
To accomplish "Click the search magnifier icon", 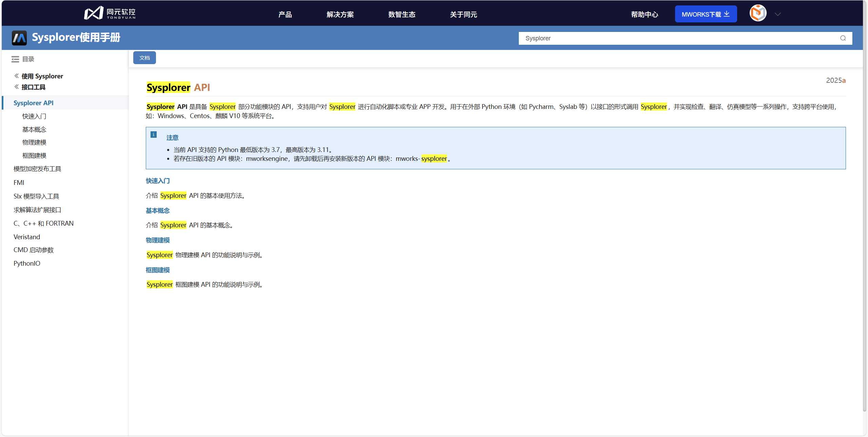I will tap(843, 38).
